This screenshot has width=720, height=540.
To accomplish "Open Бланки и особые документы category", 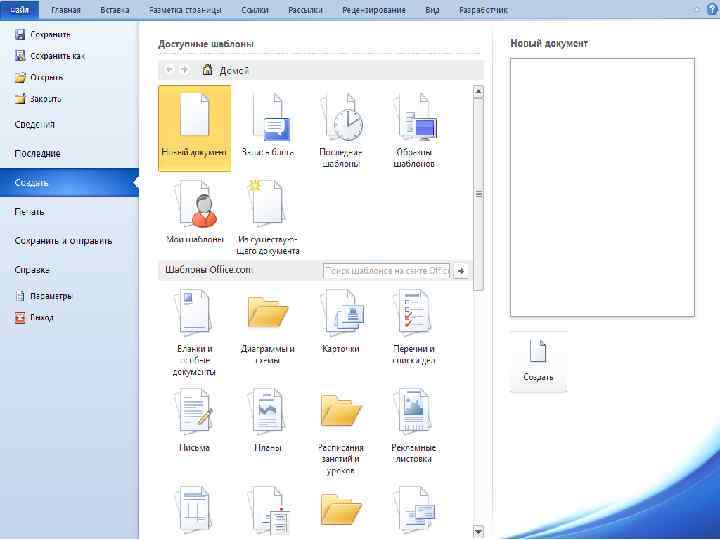I will pyautogui.click(x=194, y=332).
